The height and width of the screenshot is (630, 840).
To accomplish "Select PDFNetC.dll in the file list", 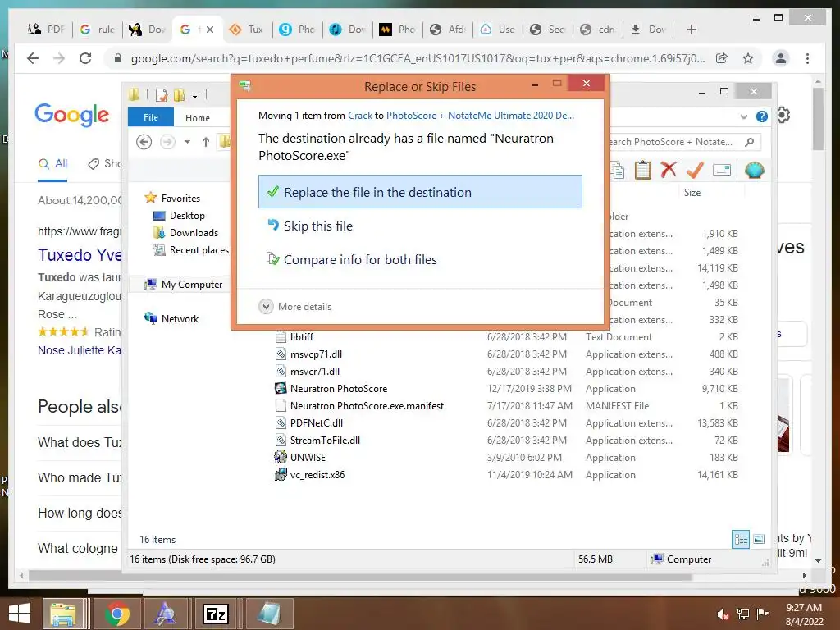I will click(x=316, y=422).
